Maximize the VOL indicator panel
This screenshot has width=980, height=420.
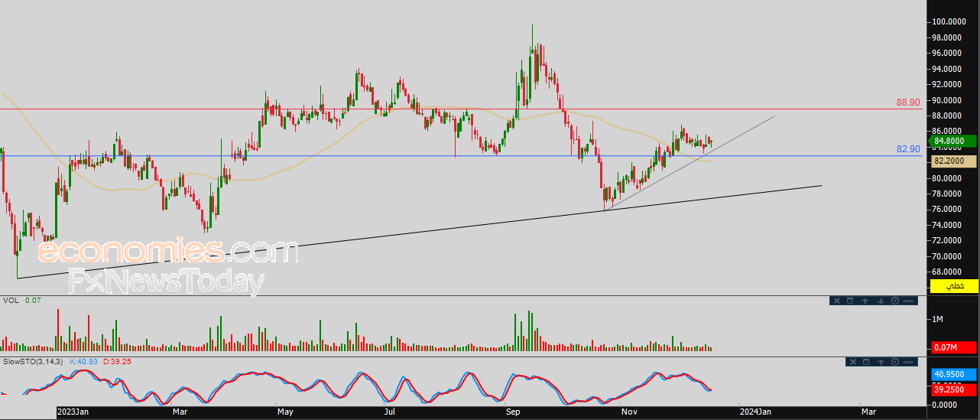click(x=850, y=301)
